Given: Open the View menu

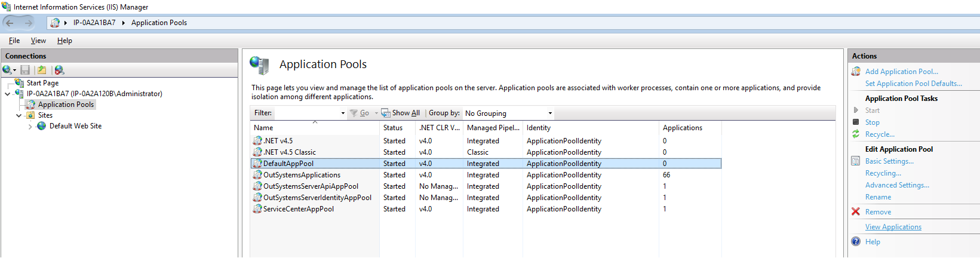Looking at the screenshot, I should coord(38,41).
